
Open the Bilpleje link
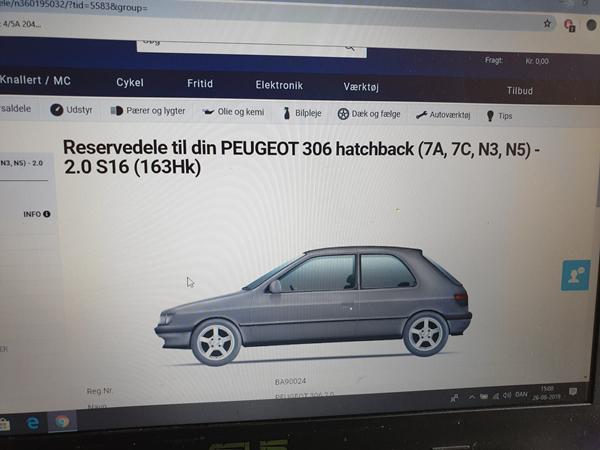coord(308,113)
